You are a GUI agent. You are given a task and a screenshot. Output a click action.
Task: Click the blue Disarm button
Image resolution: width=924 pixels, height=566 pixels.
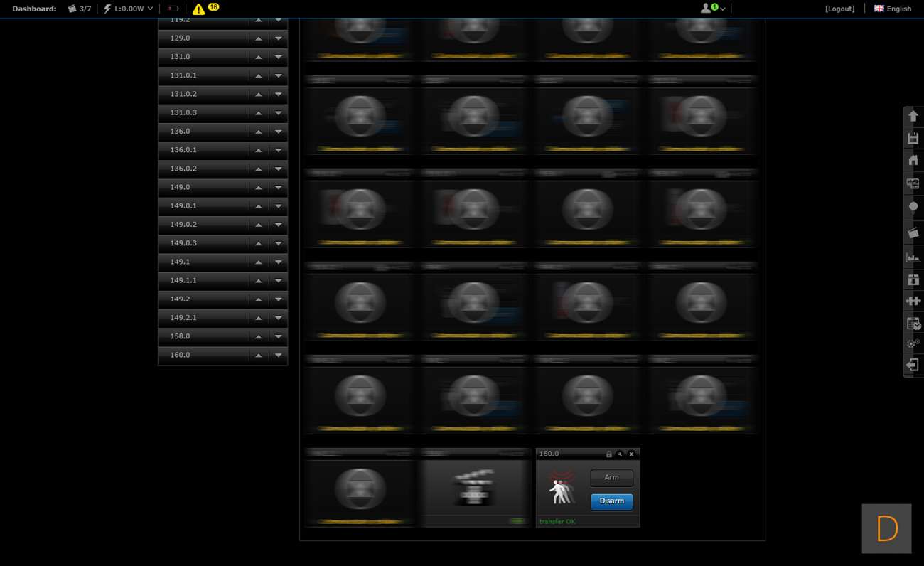(612, 501)
